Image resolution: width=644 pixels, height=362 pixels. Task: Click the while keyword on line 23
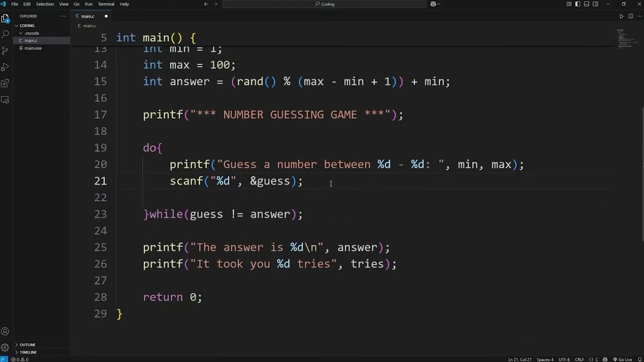[x=166, y=214]
